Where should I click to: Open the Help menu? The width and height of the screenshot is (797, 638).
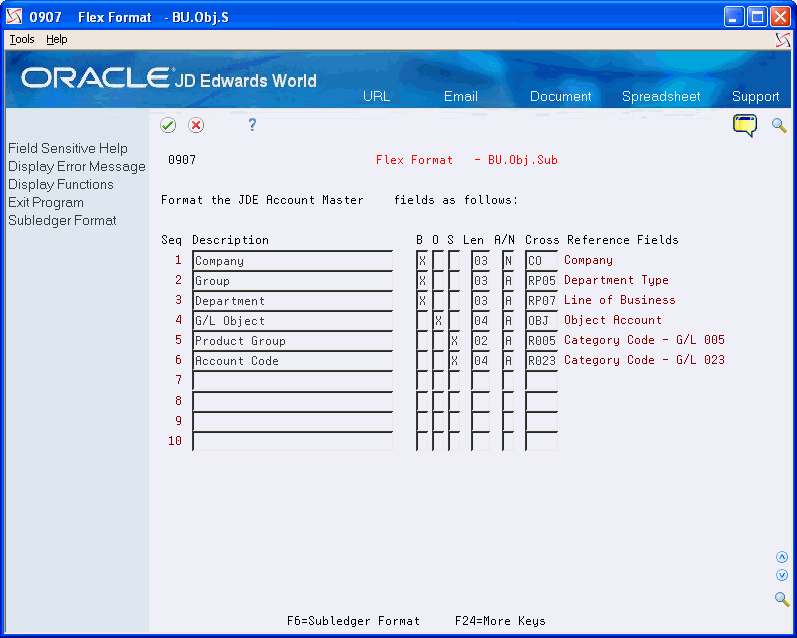coord(56,39)
